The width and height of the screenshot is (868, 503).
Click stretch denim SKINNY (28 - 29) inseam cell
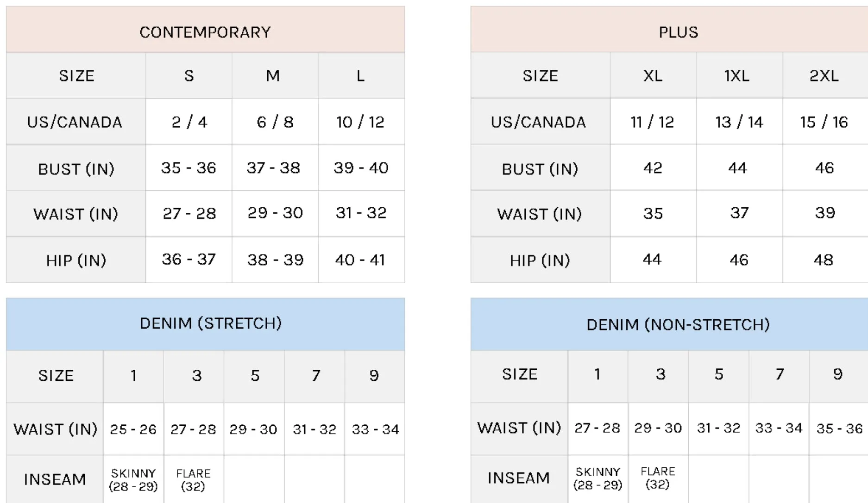click(x=133, y=479)
